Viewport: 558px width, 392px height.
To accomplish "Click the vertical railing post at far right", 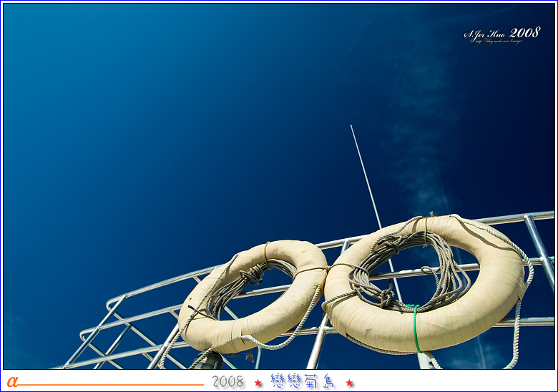I will (x=539, y=247).
